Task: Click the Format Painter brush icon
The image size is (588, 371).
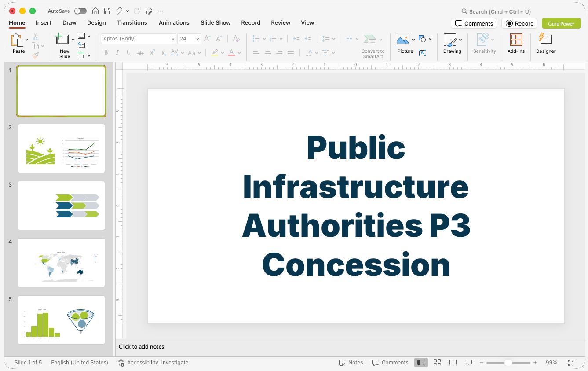Action: tap(35, 55)
